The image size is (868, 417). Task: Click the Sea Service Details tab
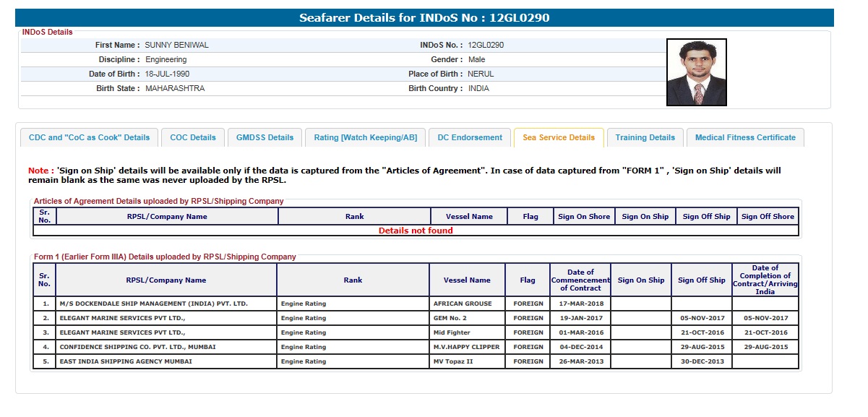pos(559,137)
